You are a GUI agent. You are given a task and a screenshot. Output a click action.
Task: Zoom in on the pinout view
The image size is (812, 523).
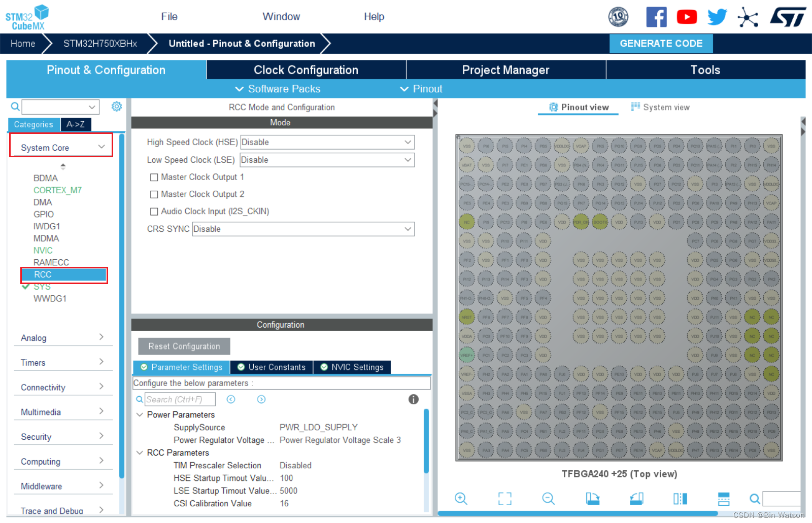(461, 499)
